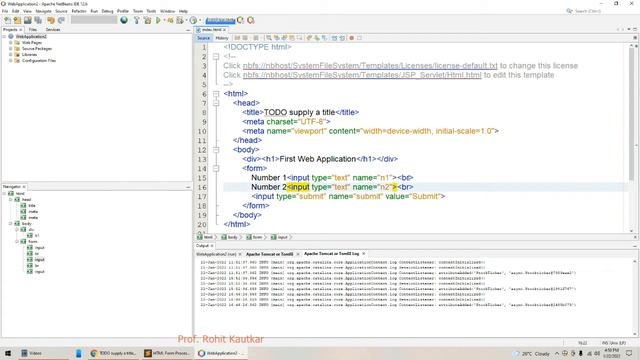This screenshot has height=360, width=640.
Task: Open the Refactor menu
Action: point(79,11)
